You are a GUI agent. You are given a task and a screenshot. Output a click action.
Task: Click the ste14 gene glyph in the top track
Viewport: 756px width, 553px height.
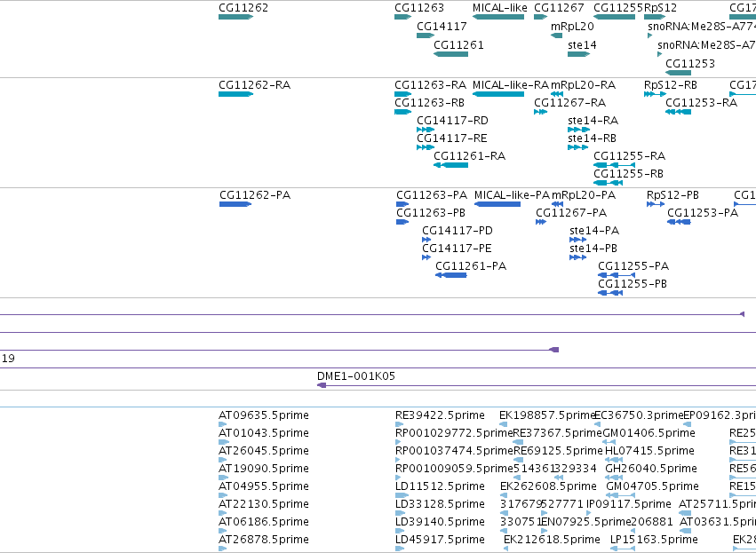coord(578,54)
